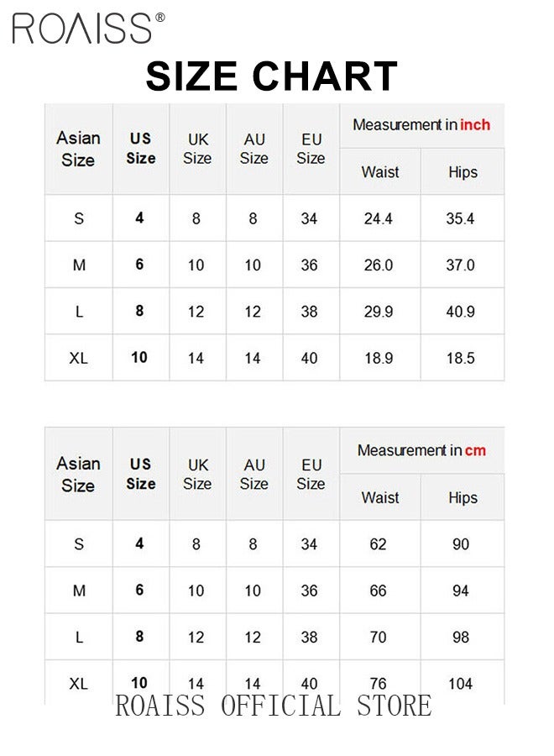554x756 pixels.
Task: Click waist value 62 in cm table
Action: pos(379,544)
